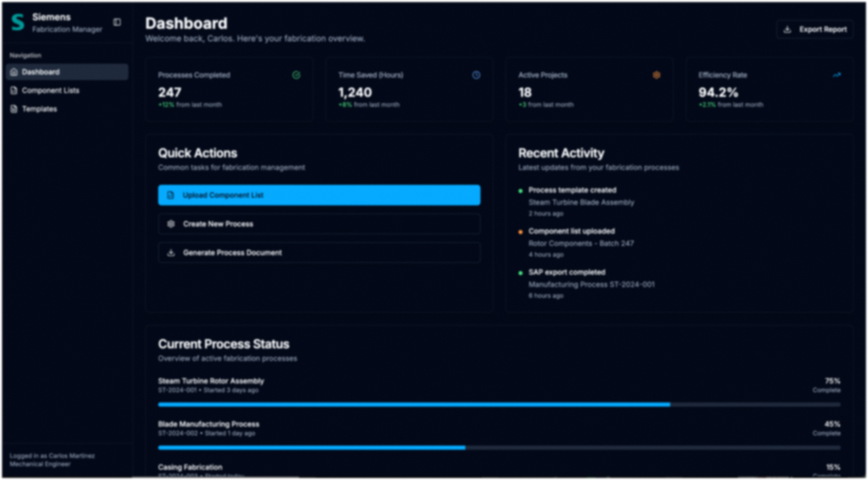
Task: Click the green dot beside SAP export completed
Action: click(x=520, y=273)
